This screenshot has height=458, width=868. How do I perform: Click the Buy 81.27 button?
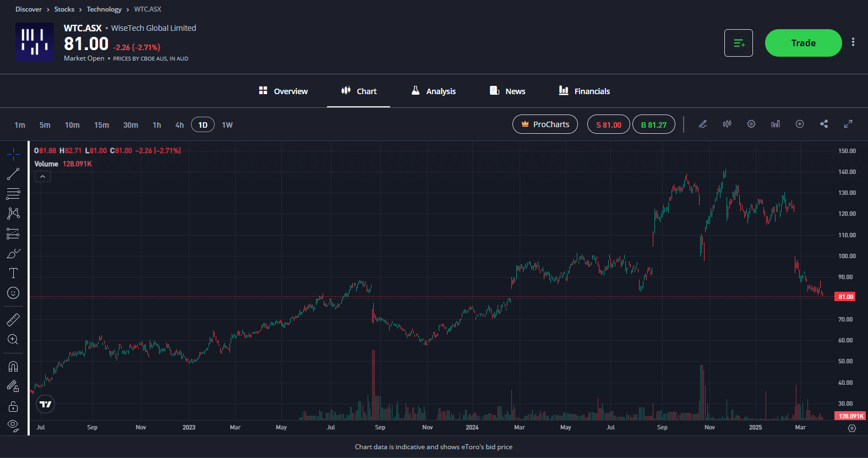coord(654,124)
